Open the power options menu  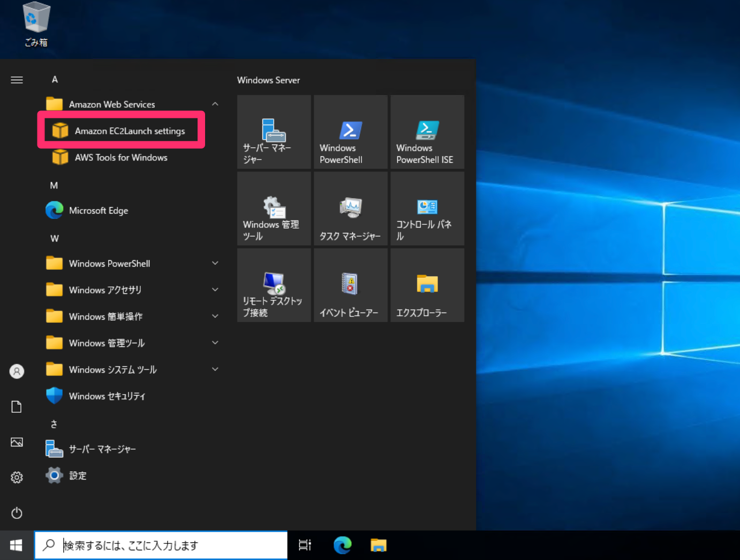pos(17,513)
